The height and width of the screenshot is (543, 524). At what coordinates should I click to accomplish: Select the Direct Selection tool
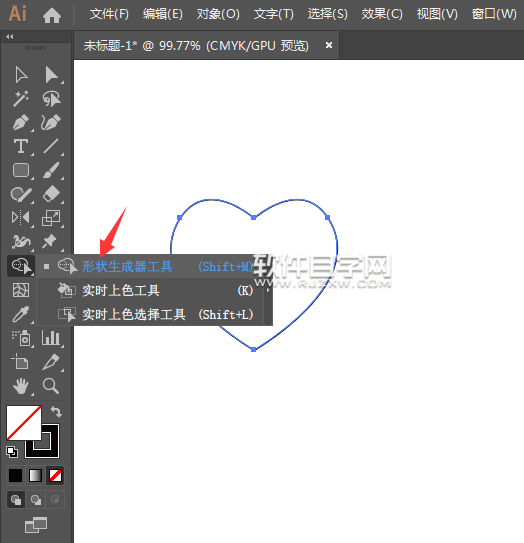[51, 75]
